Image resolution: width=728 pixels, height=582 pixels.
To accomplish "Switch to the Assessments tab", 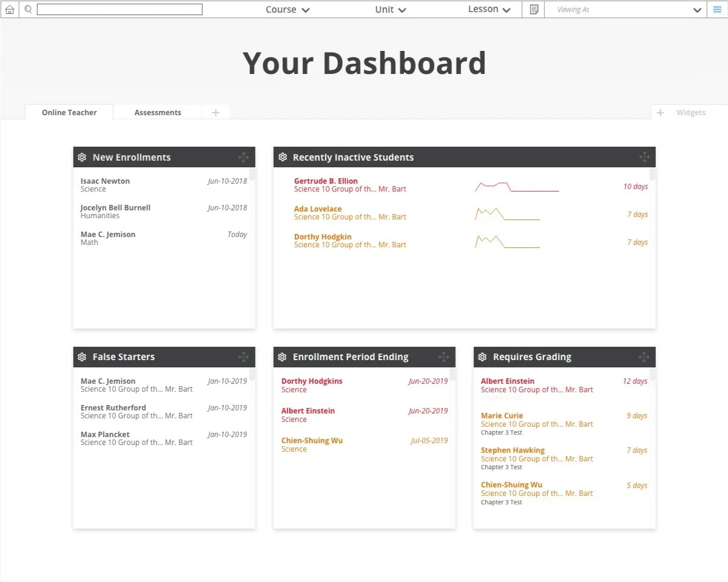I will [x=158, y=113].
